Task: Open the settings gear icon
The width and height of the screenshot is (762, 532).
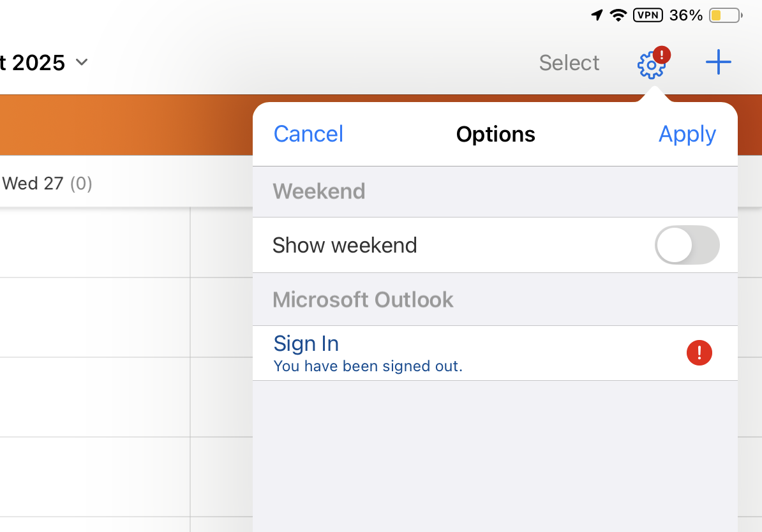Action: click(x=650, y=65)
